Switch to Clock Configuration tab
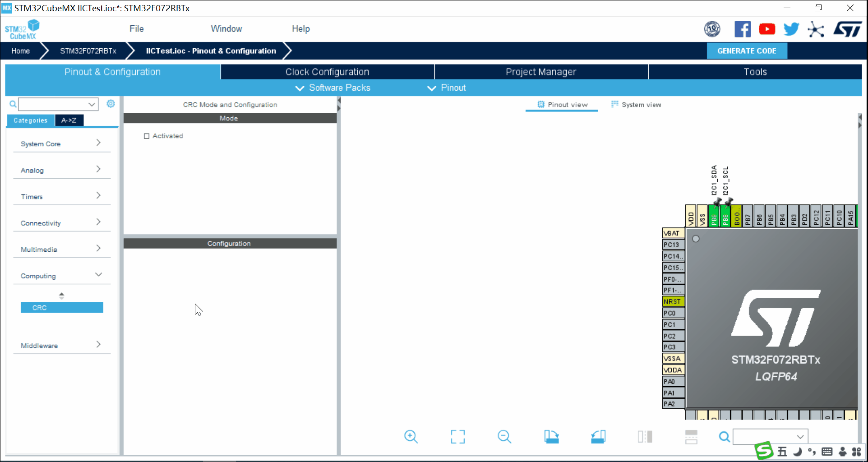 327,72
